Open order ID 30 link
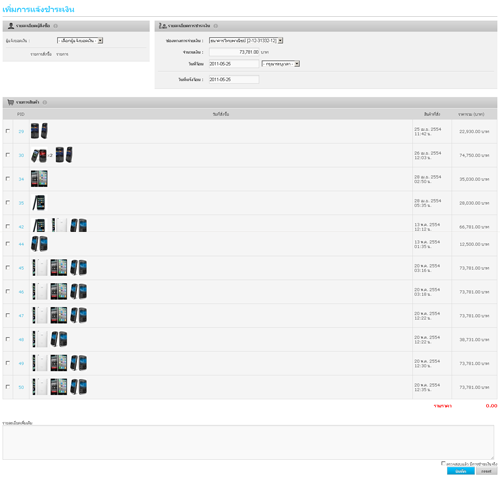Screen dimensions: 500x477 [x=21, y=155]
